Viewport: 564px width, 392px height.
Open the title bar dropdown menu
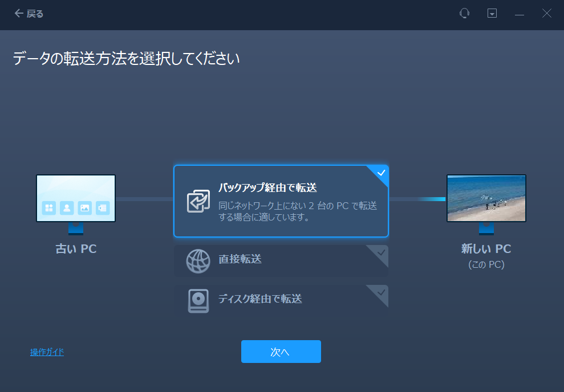(x=492, y=14)
